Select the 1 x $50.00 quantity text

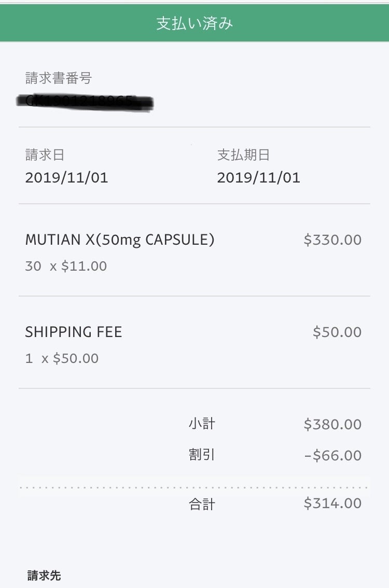(62, 359)
